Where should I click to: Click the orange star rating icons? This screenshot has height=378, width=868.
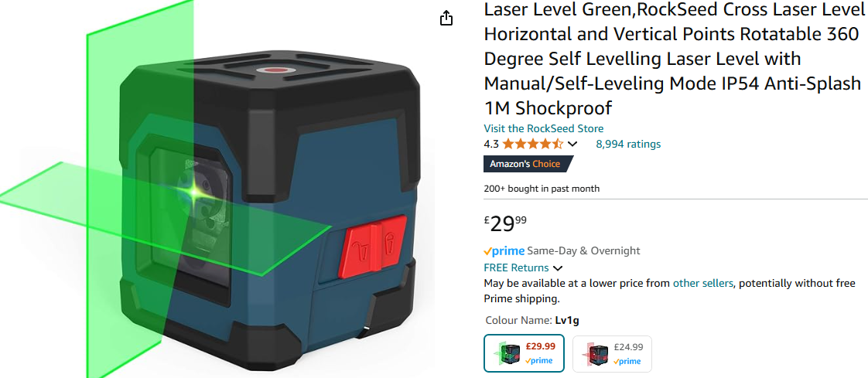point(532,145)
